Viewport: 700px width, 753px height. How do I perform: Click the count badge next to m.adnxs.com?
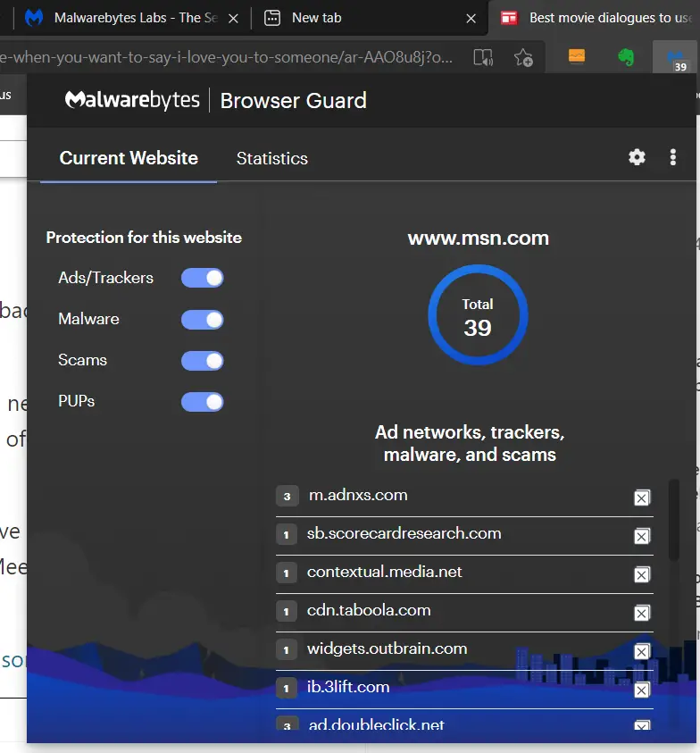pyautogui.click(x=287, y=496)
